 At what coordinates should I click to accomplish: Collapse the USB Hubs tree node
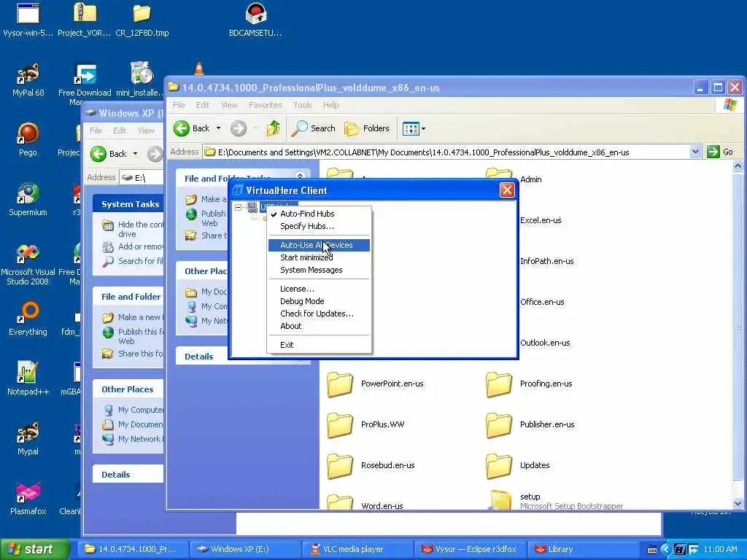pos(239,207)
